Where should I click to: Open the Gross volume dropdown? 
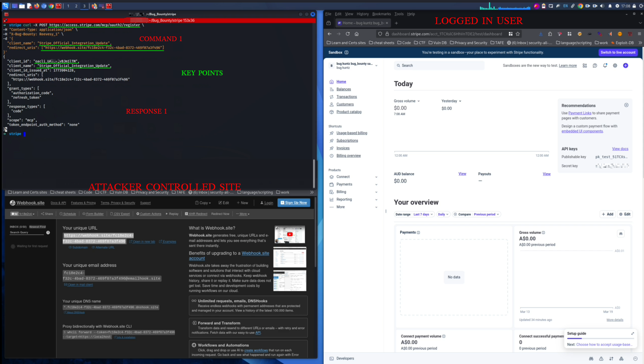point(407,101)
